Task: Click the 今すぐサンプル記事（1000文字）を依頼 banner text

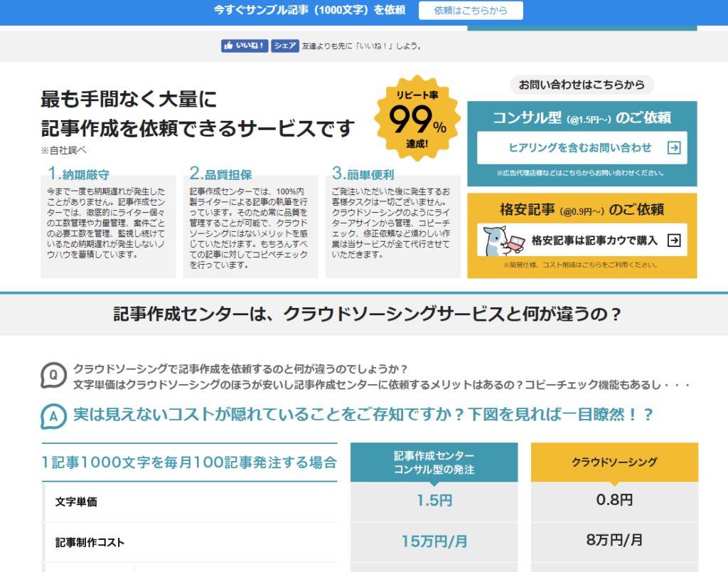Action: click(x=310, y=10)
